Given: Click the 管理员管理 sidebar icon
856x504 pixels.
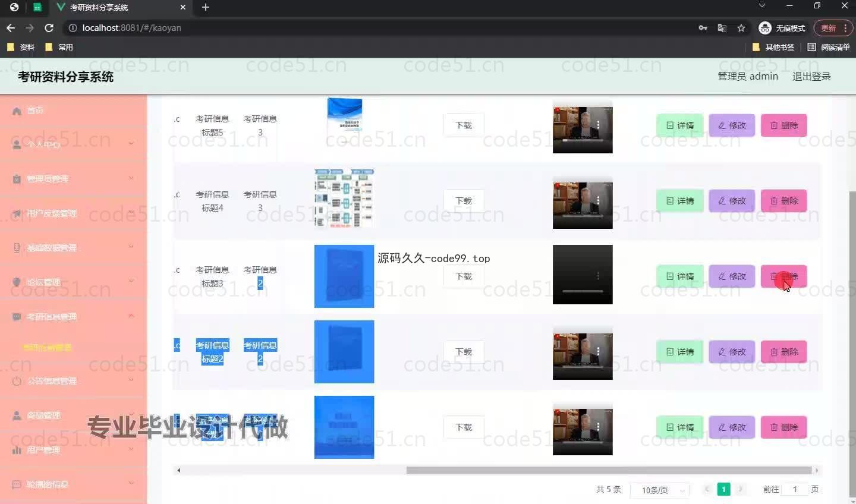Looking at the screenshot, I should coord(17,179).
